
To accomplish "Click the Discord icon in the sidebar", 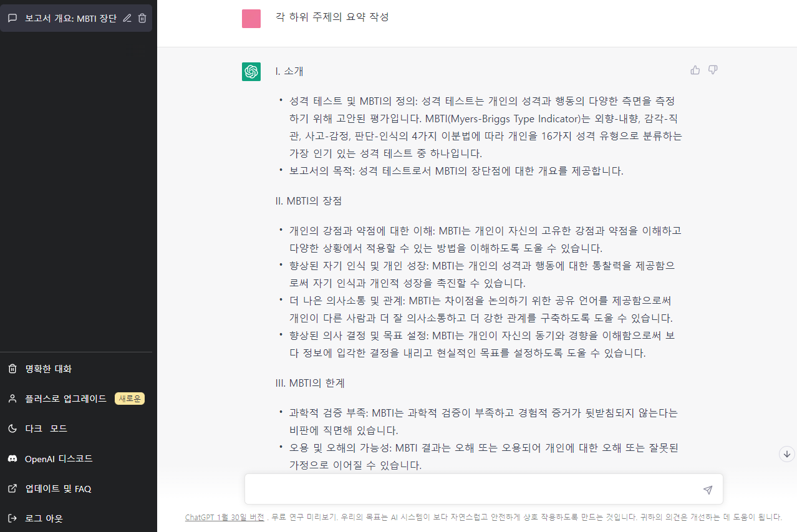I will pos(12,458).
